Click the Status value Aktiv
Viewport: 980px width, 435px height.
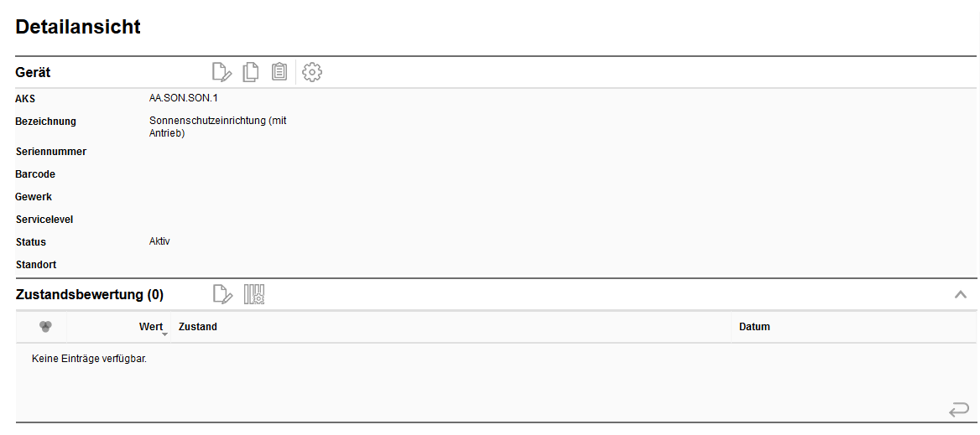coord(159,241)
